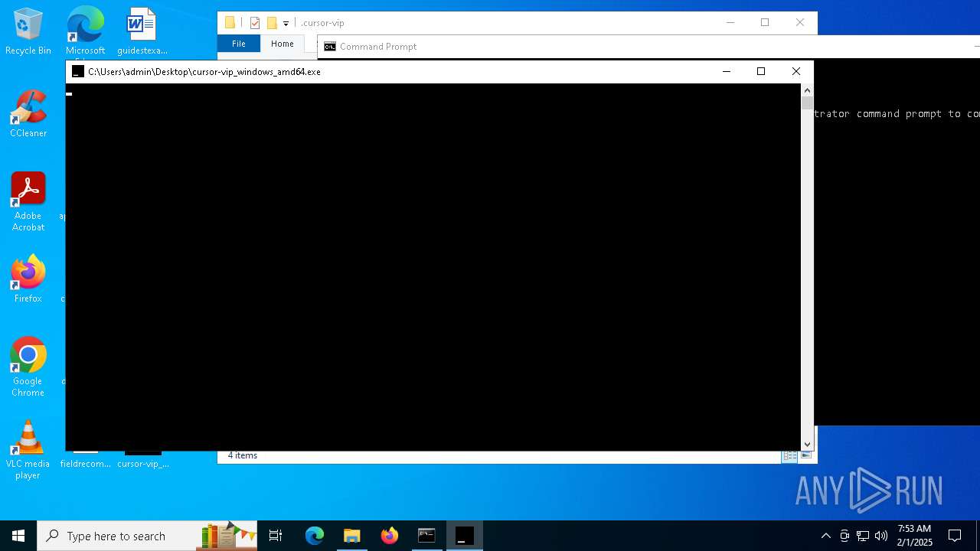Click the console scrollbar up arrow
Viewport: 980px width, 551px height.
click(x=807, y=90)
